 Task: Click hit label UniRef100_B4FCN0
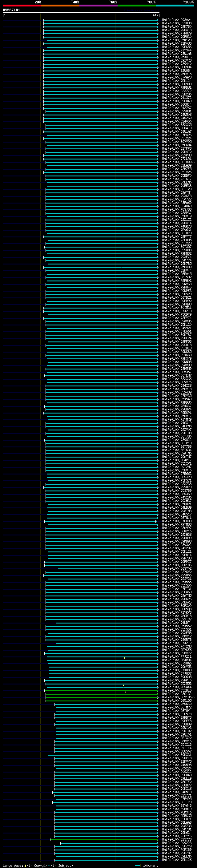click(176, 426)
